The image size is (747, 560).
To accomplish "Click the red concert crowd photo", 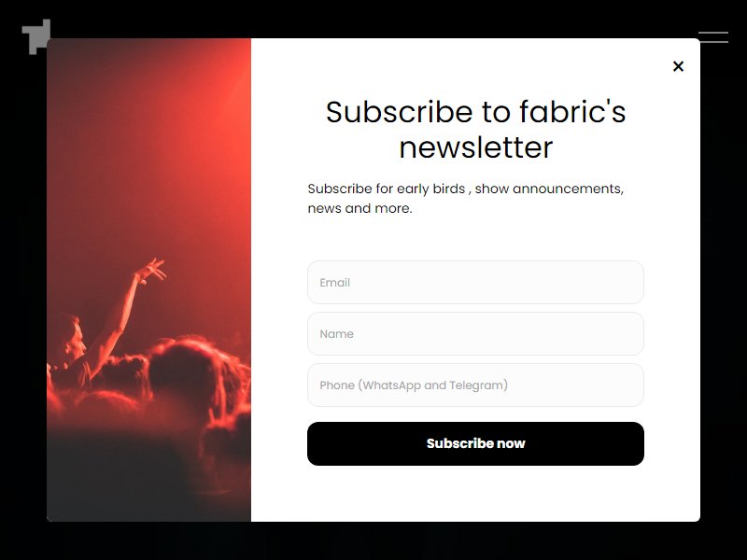I will [148, 280].
